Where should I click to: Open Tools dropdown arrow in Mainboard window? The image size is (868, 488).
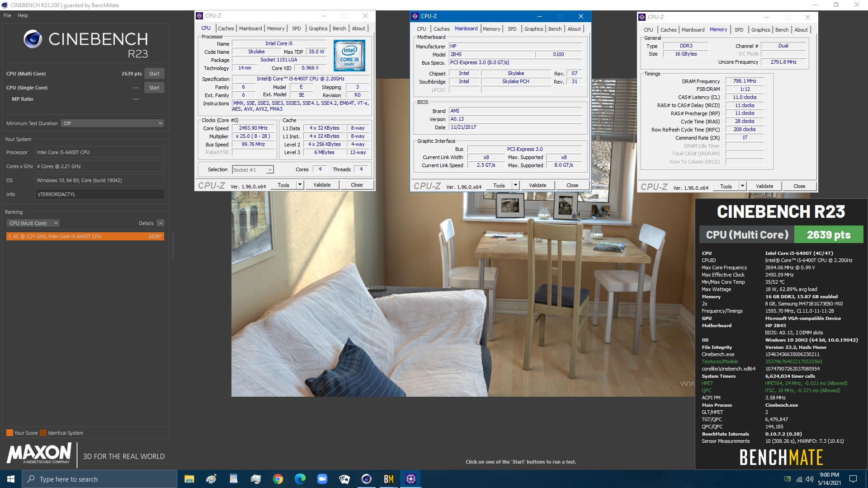[x=515, y=185]
